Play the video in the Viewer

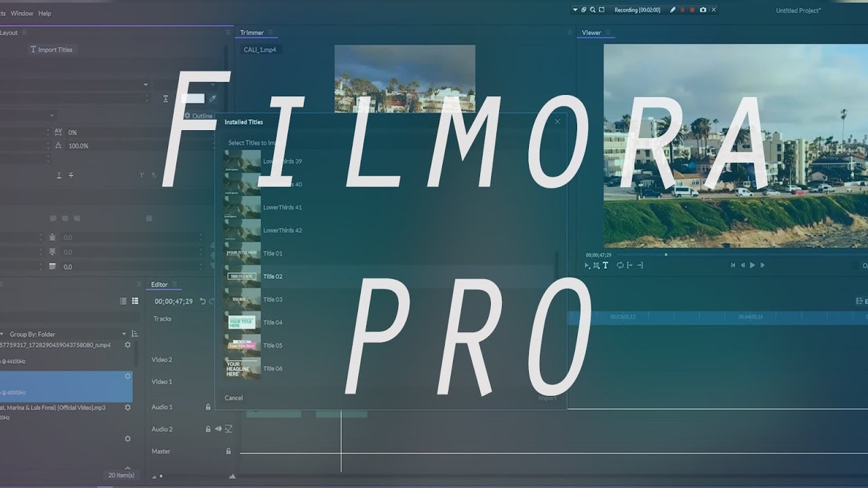pyautogui.click(x=752, y=266)
